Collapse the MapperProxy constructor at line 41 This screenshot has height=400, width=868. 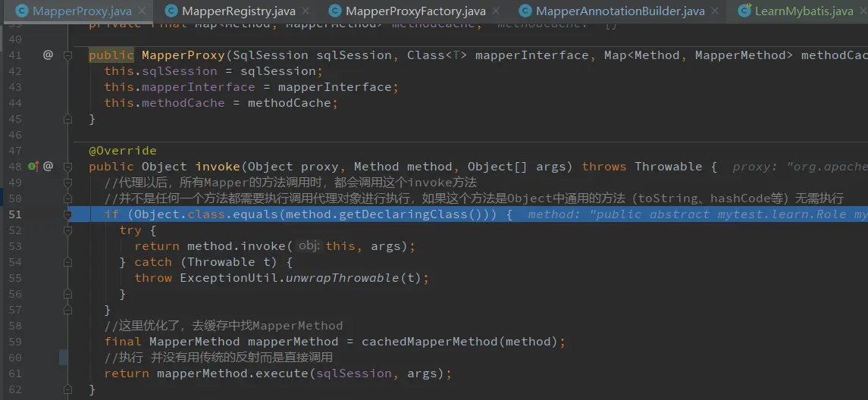click(67, 55)
